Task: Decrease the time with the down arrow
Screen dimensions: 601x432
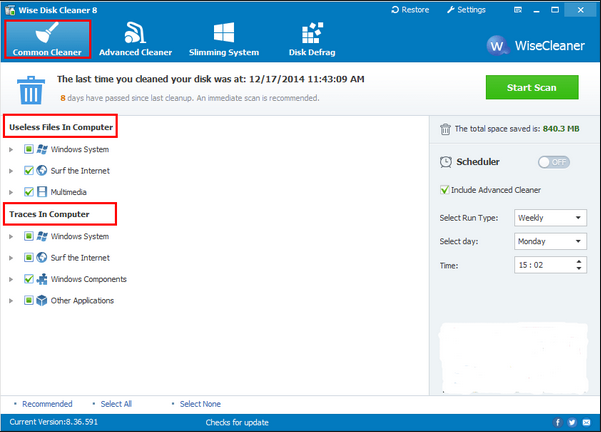Action: point(579,268)
